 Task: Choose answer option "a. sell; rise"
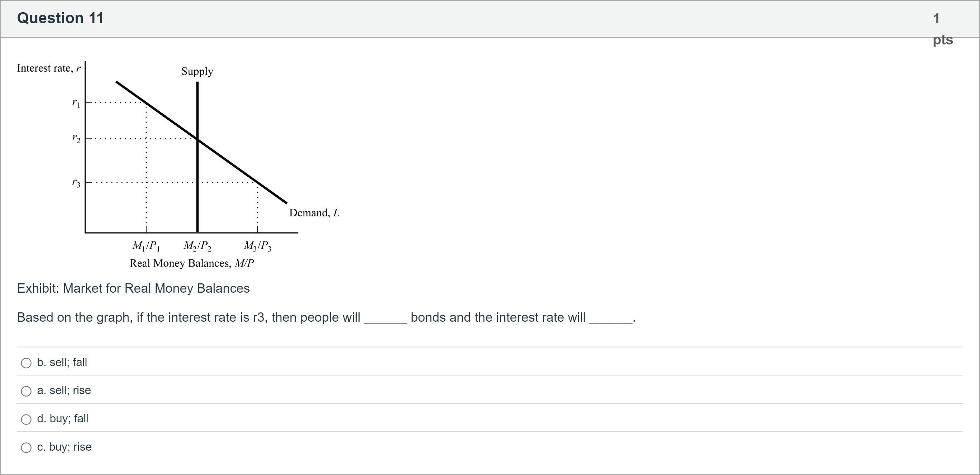coord(26,391)
